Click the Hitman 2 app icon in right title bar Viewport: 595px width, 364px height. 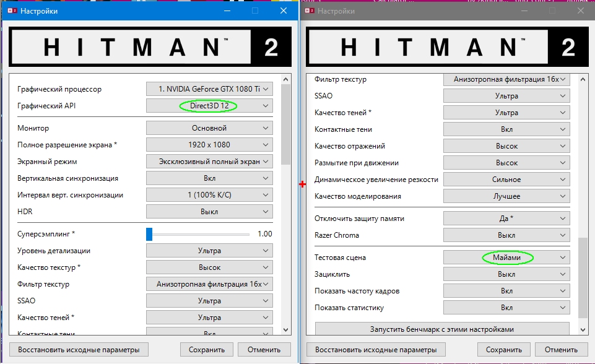[310, 11]
